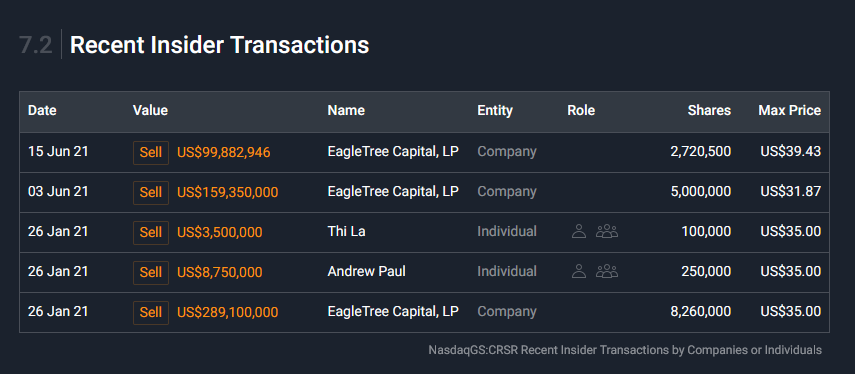Screen dimensions: 855x374
Task: Click the Sell badge in Andrew Paul row
Action: (x=151, y=272)
